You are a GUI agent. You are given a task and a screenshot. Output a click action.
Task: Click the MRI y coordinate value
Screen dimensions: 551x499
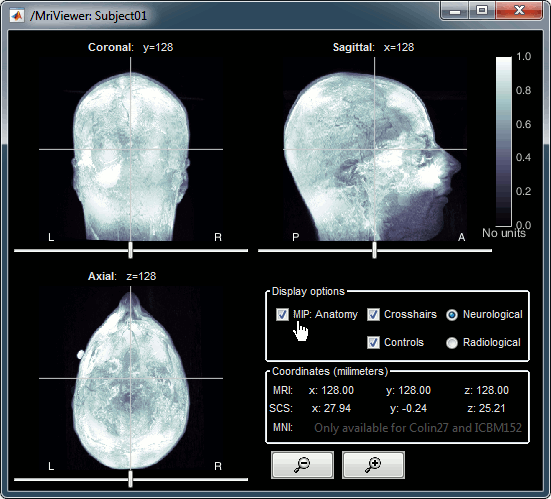coord(408,390)
